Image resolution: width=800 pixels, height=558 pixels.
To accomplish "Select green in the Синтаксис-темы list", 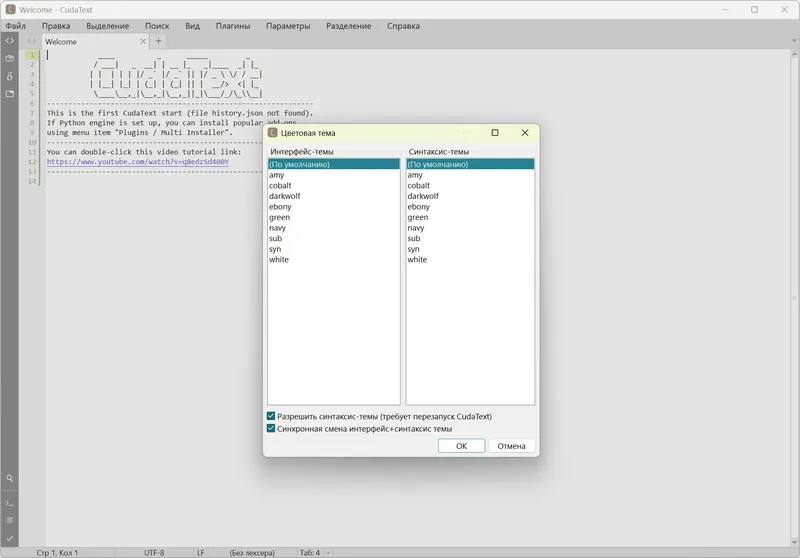I will [x=470, y=217].
